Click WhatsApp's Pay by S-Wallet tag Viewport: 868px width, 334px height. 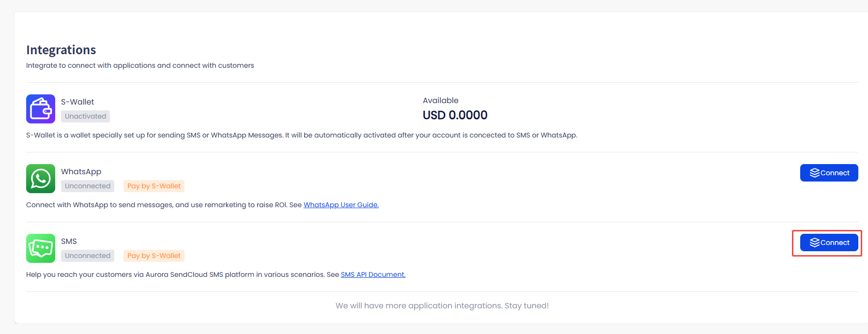point(154,186)
